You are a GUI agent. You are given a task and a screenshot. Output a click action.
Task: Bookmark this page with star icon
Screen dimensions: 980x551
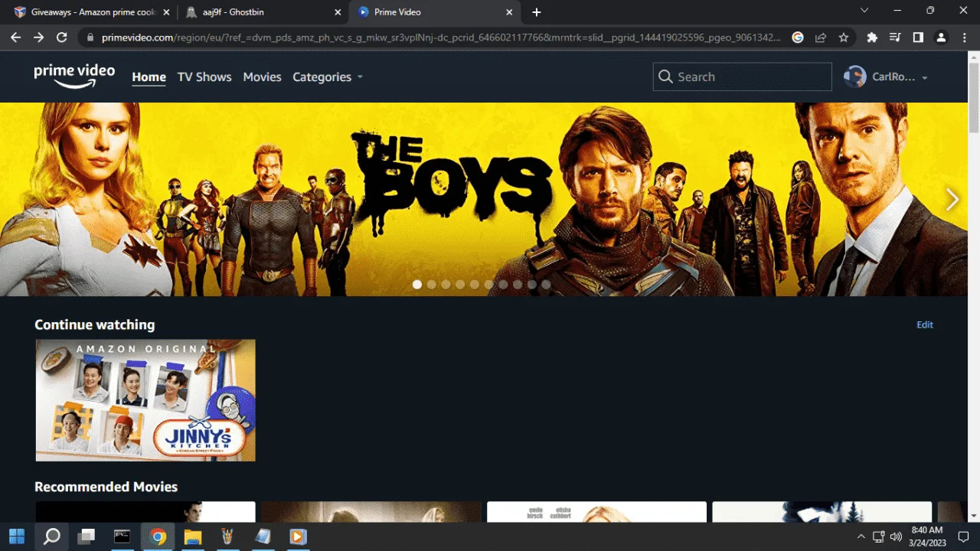tap(844, 37)
